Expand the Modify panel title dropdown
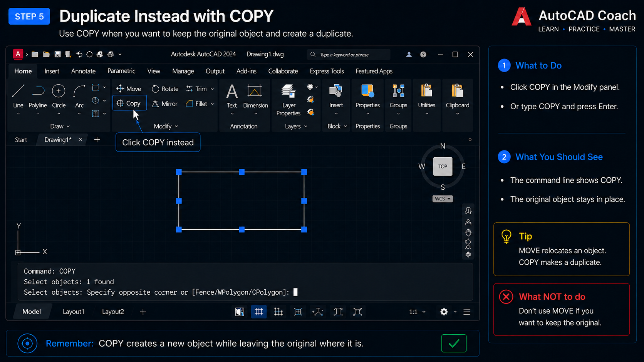This screenshot has width=644, height=362. point(166,126)
